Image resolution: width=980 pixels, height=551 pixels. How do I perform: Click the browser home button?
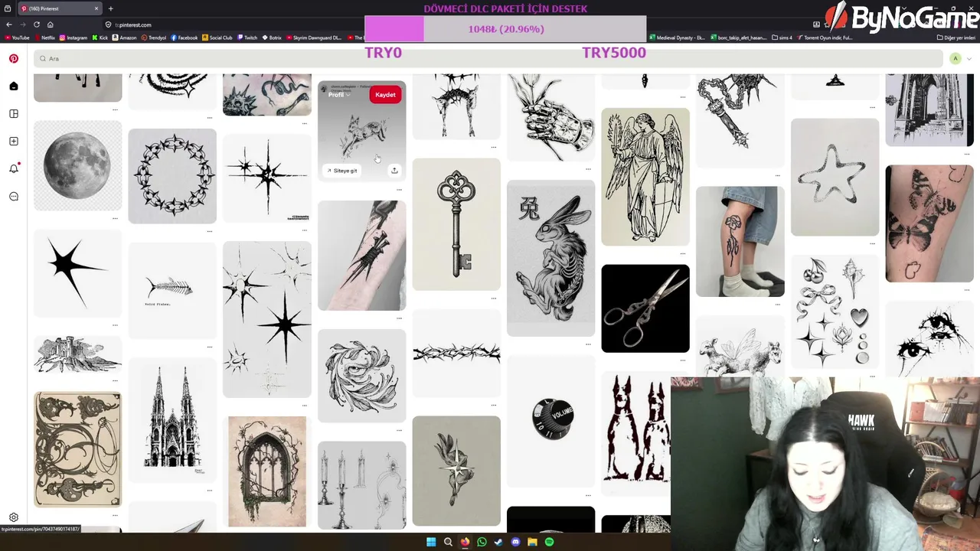(x=51, y=24)
